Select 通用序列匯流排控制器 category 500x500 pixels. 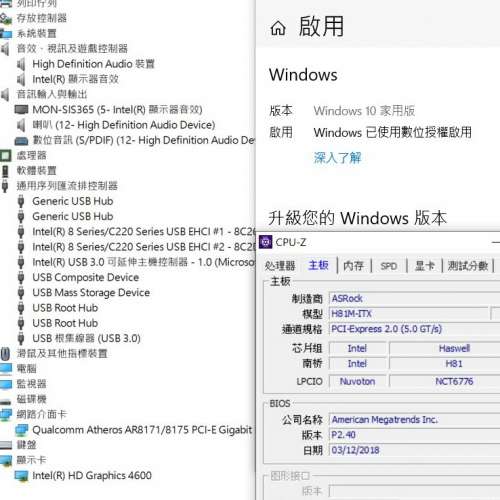click(x=67, y=186)
